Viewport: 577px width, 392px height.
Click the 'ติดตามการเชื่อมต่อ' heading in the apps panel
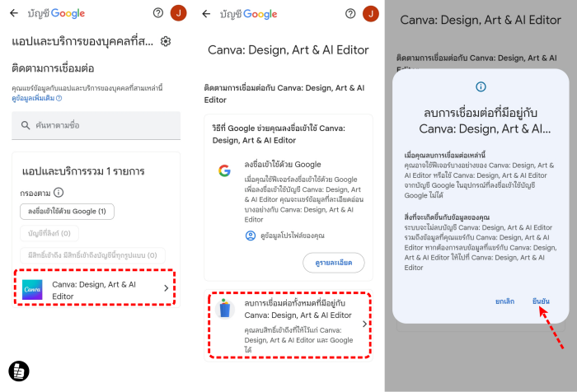coord(53,68)
